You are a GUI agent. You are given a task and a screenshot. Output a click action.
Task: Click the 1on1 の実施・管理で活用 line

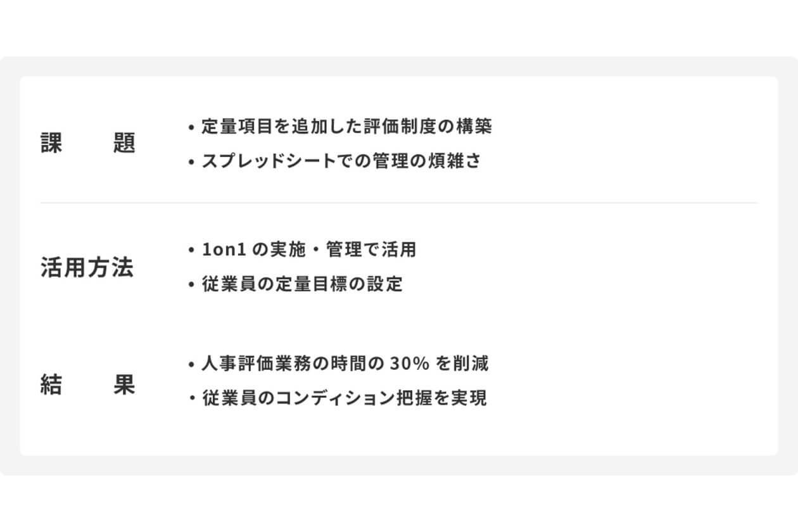[309, 250]
